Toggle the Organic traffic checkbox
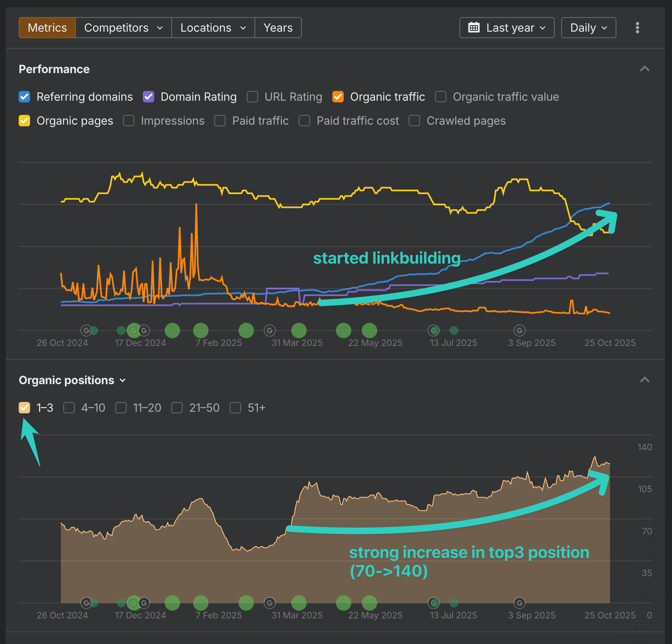This screenshot has width=672, height=644. click(338, 97)
